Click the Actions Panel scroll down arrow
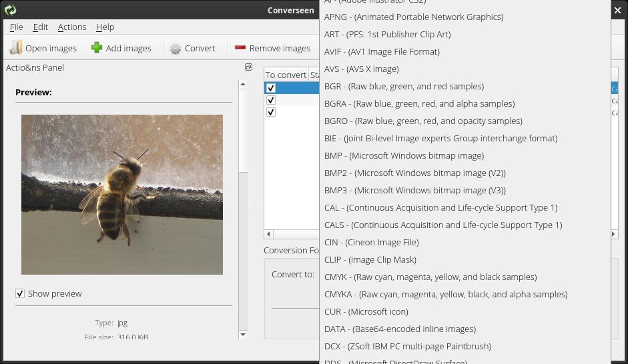Viewport: 628px width, 364px height. coord(243,335)
